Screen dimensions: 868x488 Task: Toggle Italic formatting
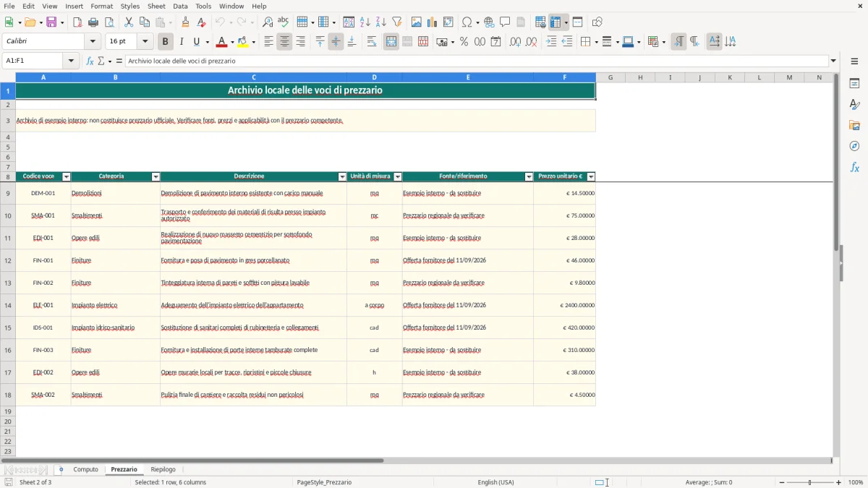point(182,42)
